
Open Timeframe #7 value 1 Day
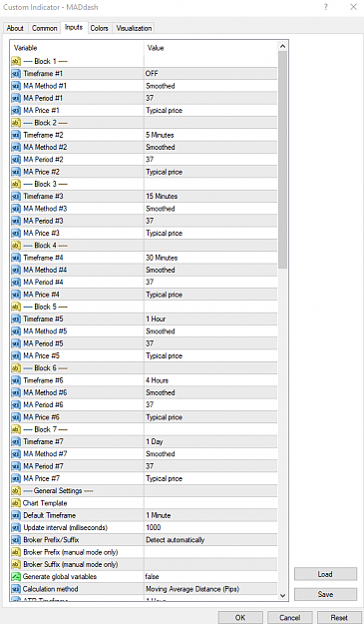[210, 441]
